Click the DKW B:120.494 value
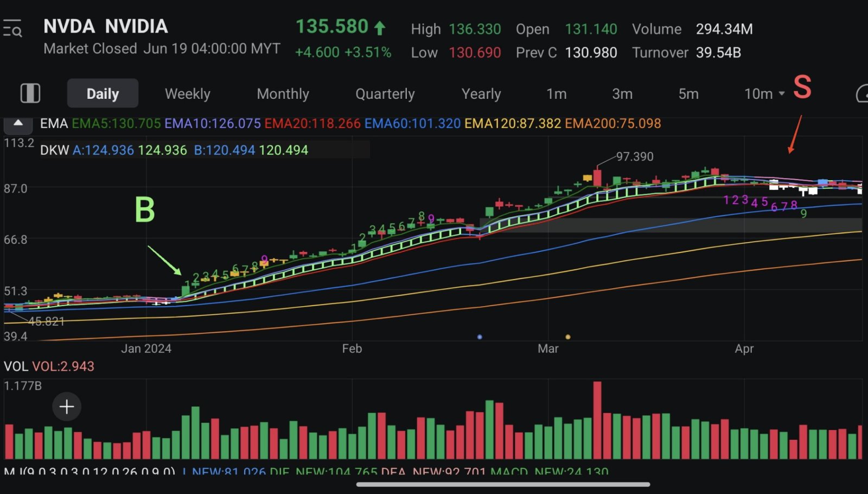Viewport: 868px width, 494px height. (224, 150)
